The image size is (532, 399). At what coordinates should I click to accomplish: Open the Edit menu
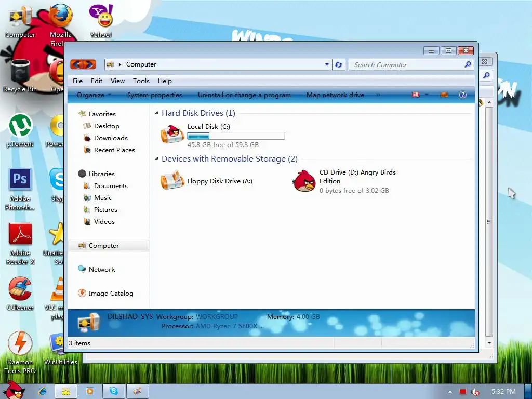(x=96, y=81)
